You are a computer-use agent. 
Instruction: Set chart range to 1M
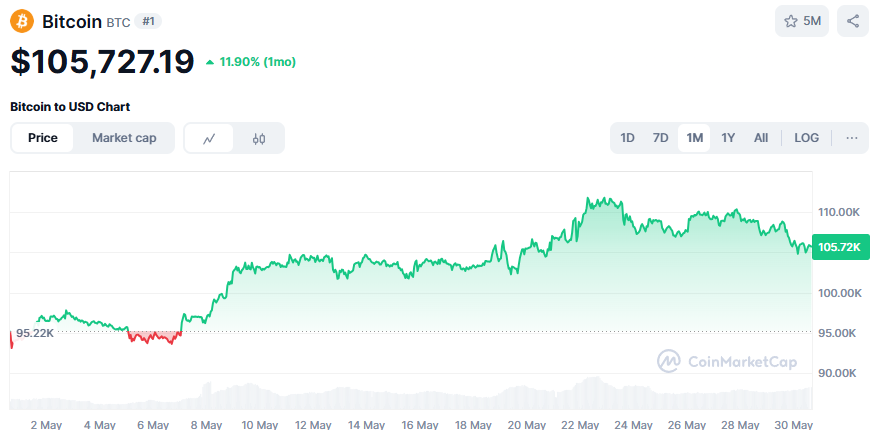[x=694, y=138]
